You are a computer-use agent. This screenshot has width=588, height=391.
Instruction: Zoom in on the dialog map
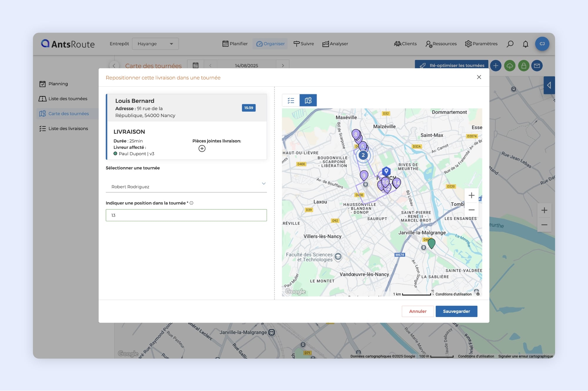pos(471,196)
